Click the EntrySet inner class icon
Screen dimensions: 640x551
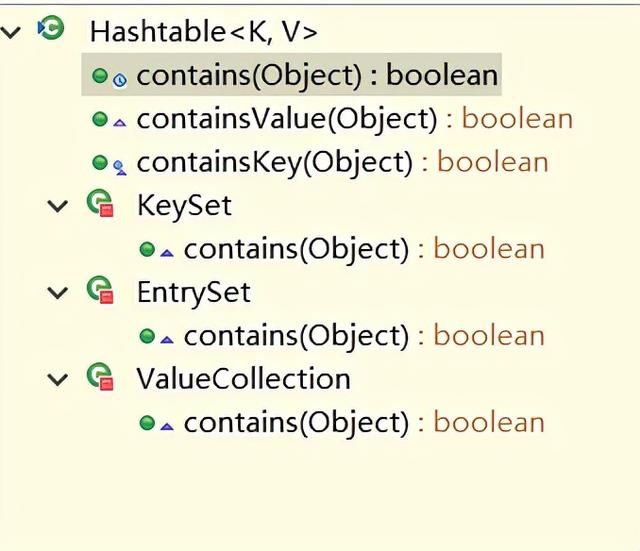(100, 290)
